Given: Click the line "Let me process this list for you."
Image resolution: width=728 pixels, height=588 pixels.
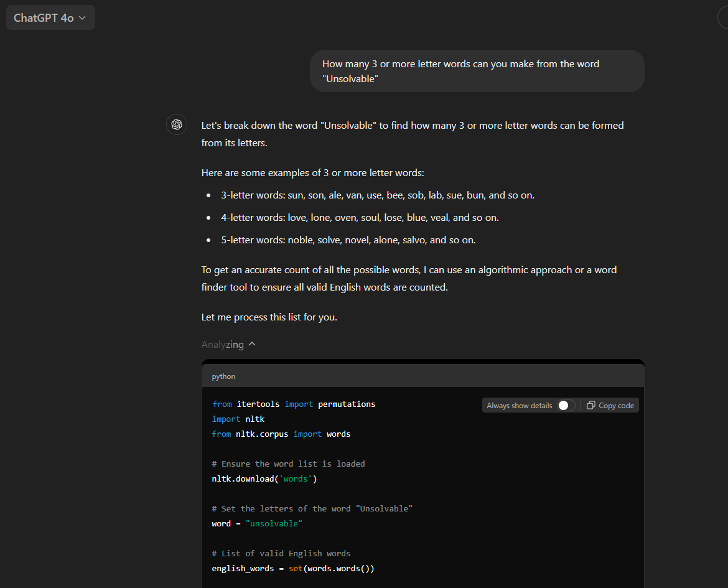Looking at the screenshot, I should pyautogui.click(x=269, y=317).
